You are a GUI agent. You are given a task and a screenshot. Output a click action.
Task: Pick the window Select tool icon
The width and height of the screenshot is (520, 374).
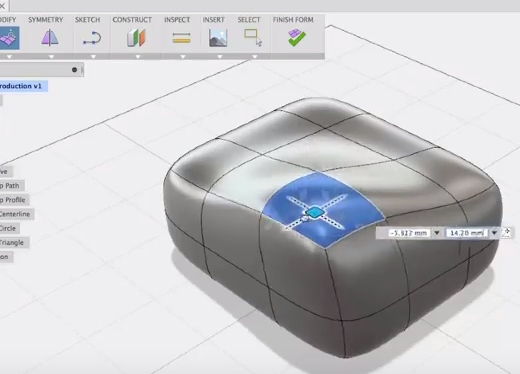pos(253,37)
